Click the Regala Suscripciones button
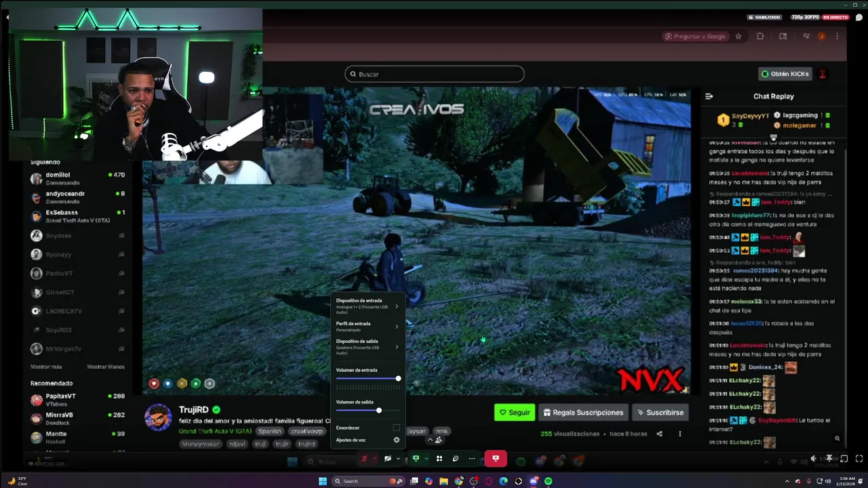 (x=583, y=412)
